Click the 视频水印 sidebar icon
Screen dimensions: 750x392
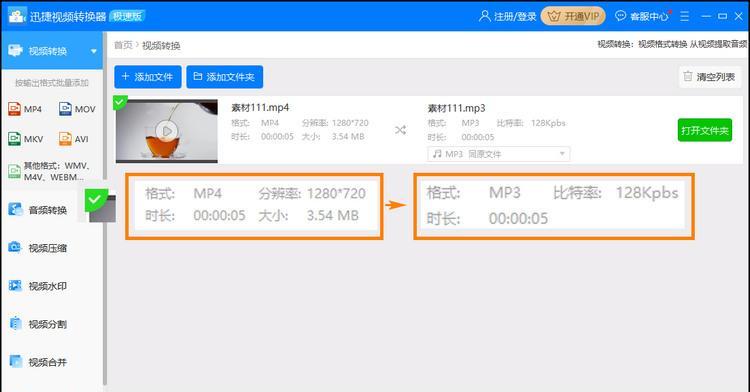(15, 285)
